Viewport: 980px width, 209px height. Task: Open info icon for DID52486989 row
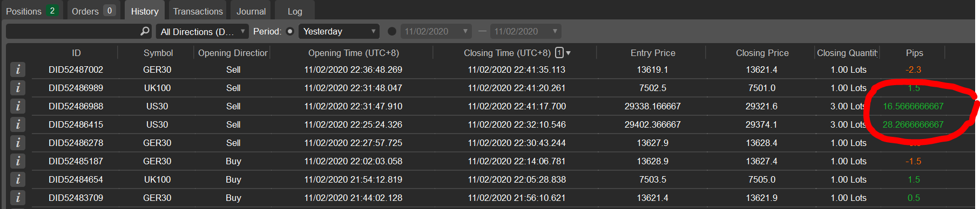[18, 88]
